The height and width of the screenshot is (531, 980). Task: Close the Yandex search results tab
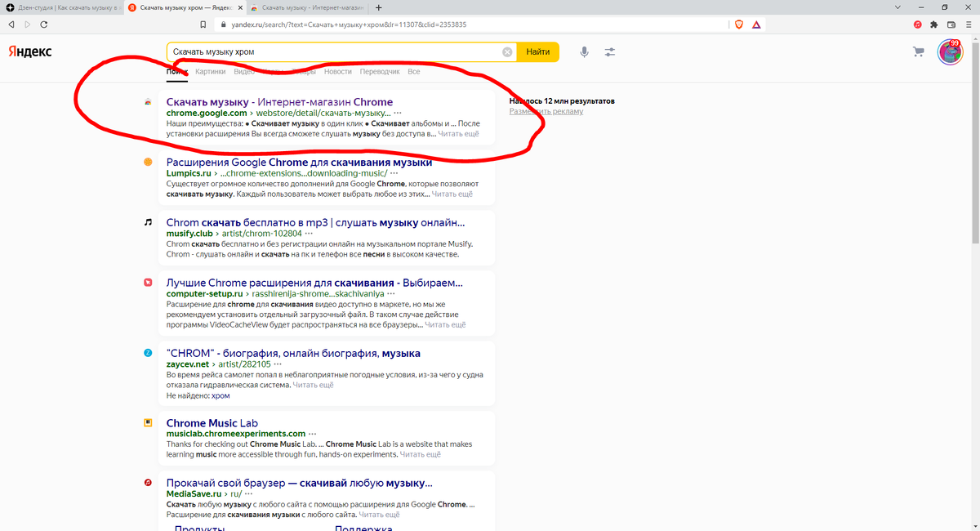(x=240, y=7)
